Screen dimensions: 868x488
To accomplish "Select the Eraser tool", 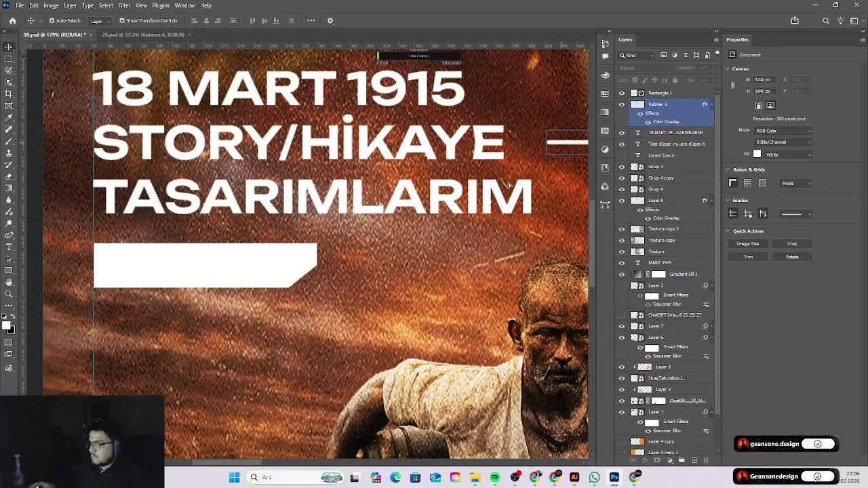I will click(9, 176).
